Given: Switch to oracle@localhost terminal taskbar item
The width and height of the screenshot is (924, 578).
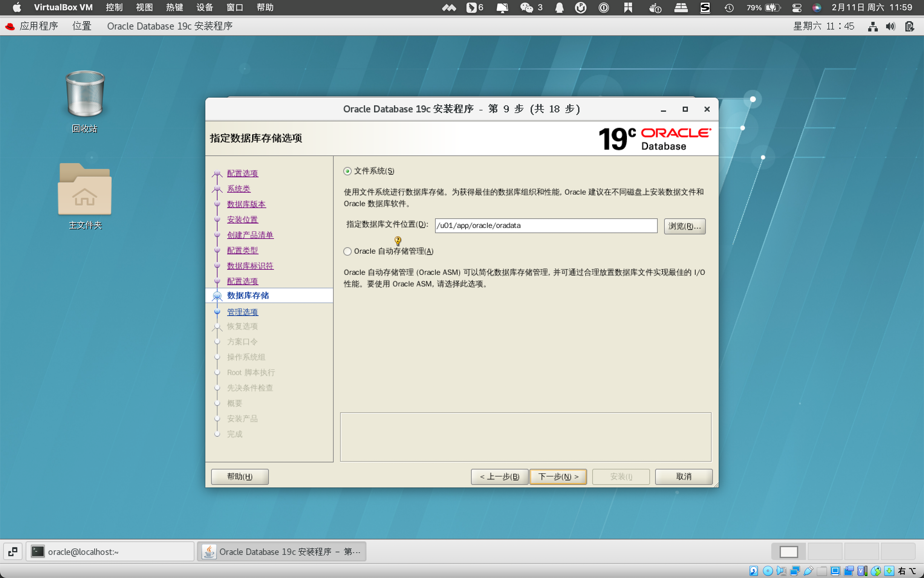Looking at the screenshot, I should pyautogui.click(x=110, y=552).
